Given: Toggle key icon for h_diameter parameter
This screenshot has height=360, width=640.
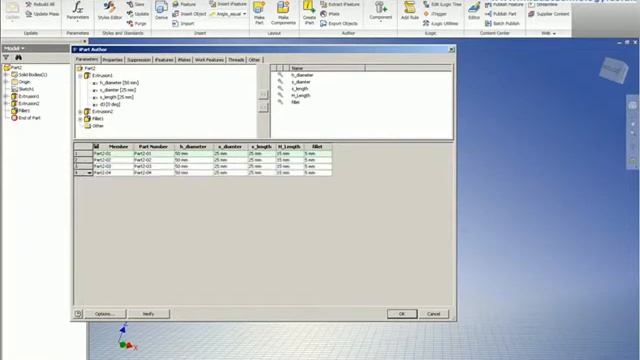Looking at the screenshot, I should coord(280,75).
